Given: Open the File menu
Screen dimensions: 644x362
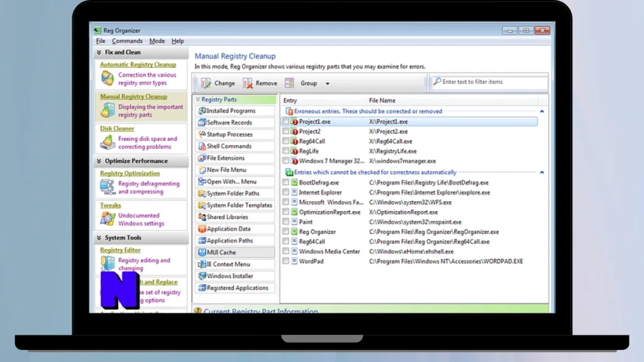Looking at the screenshot, I should click(x=101, y=41).
